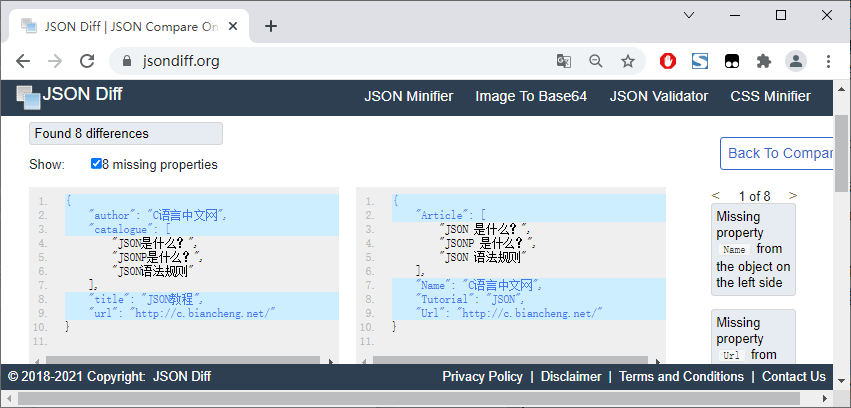Screen dimensions: 851x408
Task: Click bottom scrollbar right arrow
Action: [x=824, y=399]
